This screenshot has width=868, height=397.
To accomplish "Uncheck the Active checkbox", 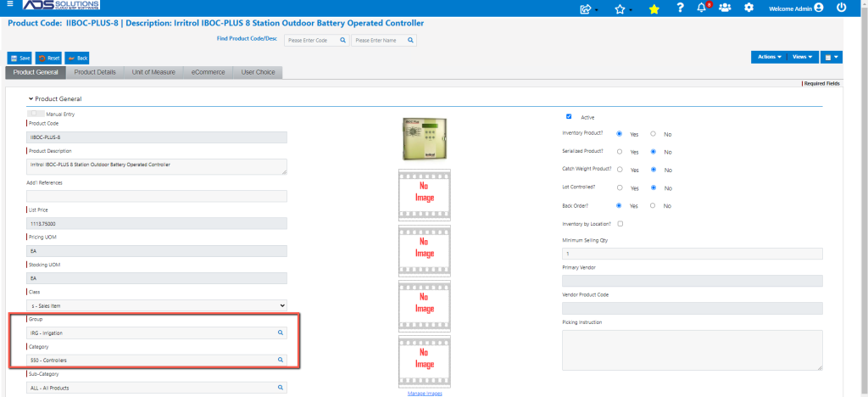I will point(569,116).
